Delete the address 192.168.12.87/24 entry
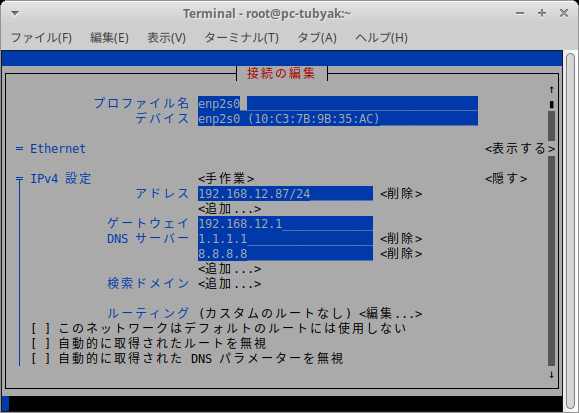The image size is (579, 413). tap(401, 194)
